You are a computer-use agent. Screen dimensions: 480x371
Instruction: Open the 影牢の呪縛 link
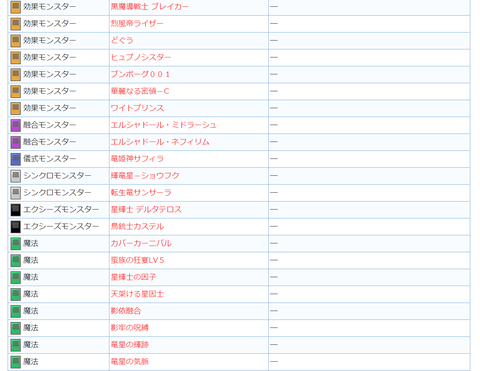[130, 328]
